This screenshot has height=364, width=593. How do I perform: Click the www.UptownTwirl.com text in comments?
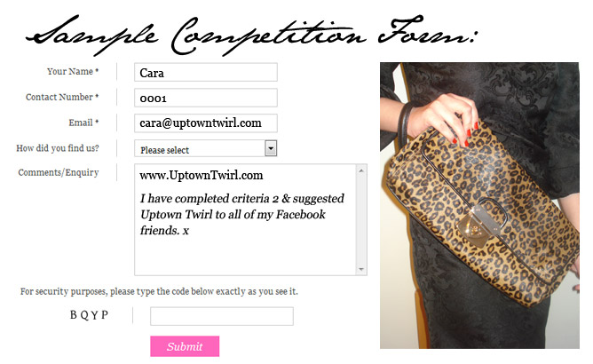tap(202, 176)
